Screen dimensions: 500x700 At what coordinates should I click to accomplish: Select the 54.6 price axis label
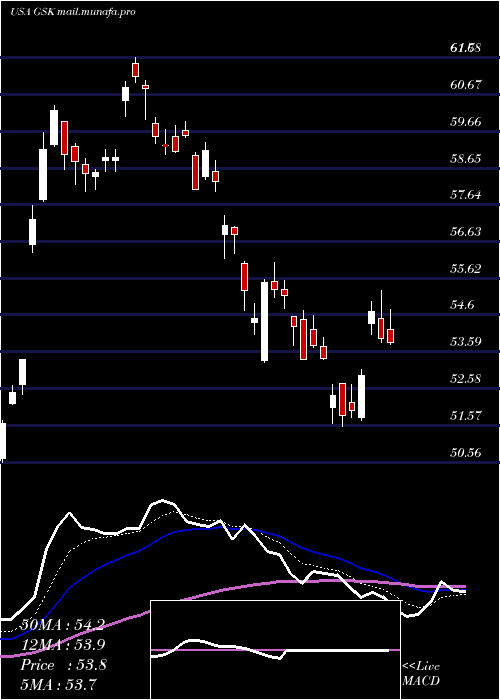(x=464, y=305)
